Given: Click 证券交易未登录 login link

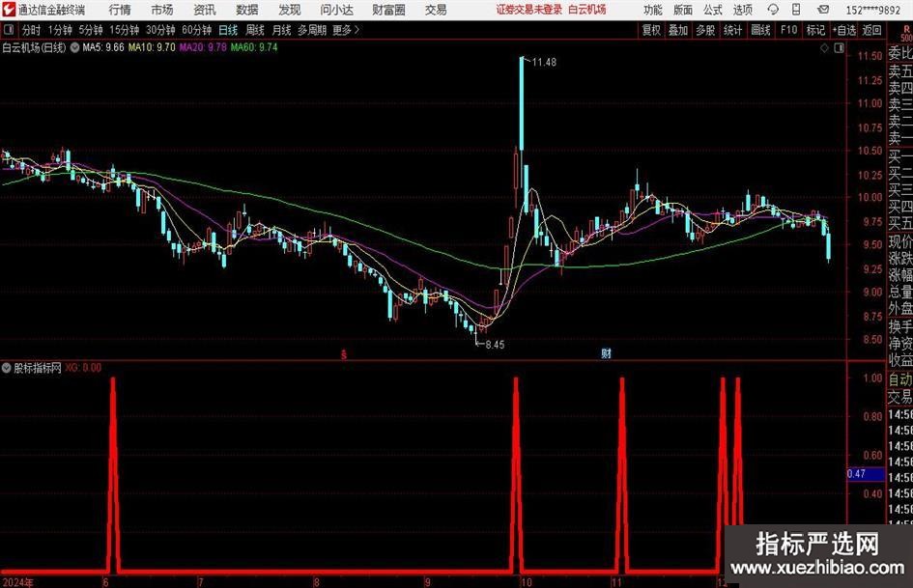Looking at the screenshot, I should [x=529, y=10].
